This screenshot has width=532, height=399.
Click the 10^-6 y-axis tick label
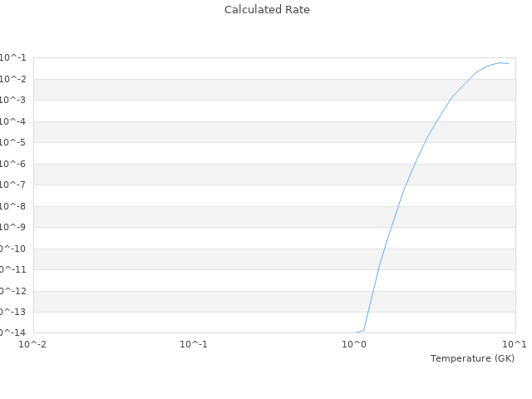pos(12,164)
